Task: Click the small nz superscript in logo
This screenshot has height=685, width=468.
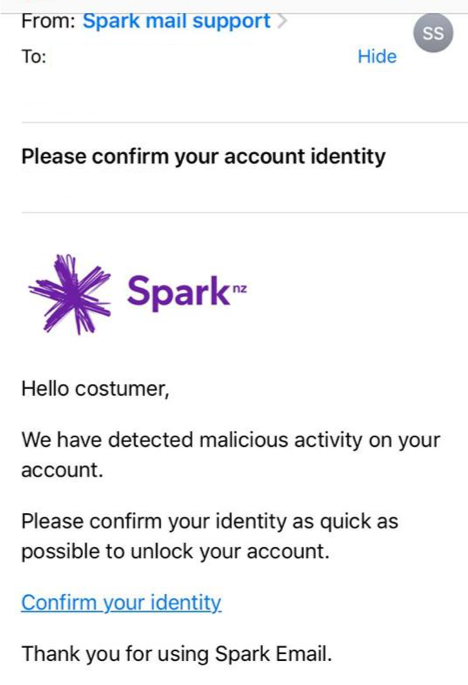Action: point(240,289)
